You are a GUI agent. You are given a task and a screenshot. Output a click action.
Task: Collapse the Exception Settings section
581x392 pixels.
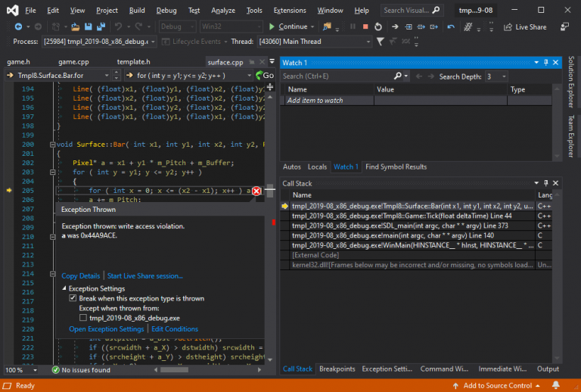click(64, 288)
